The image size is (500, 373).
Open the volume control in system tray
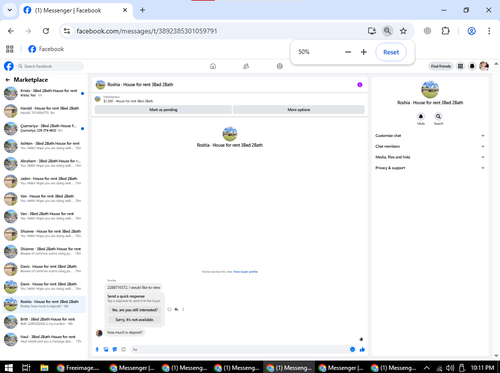coord(450,368)
